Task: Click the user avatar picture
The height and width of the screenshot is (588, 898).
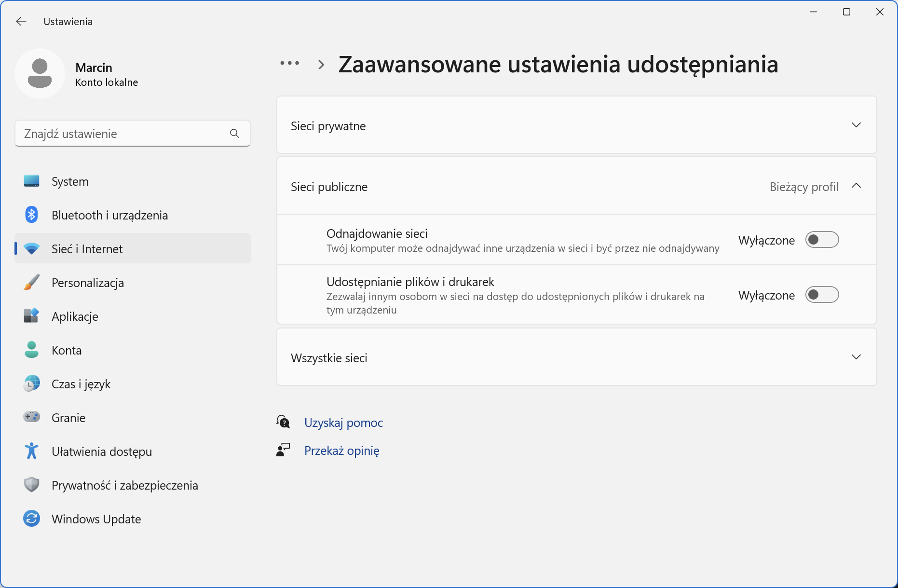Action: click(x=40, y=74)
